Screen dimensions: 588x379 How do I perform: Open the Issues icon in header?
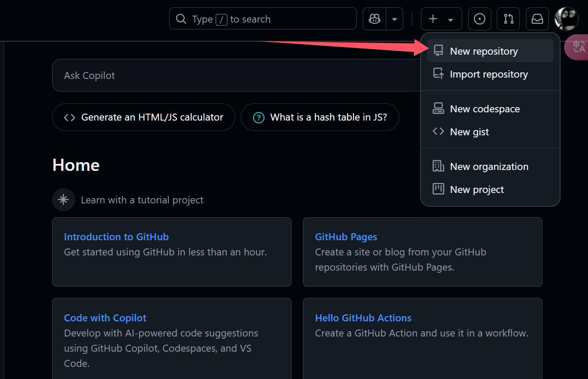[x=480, y=19]
